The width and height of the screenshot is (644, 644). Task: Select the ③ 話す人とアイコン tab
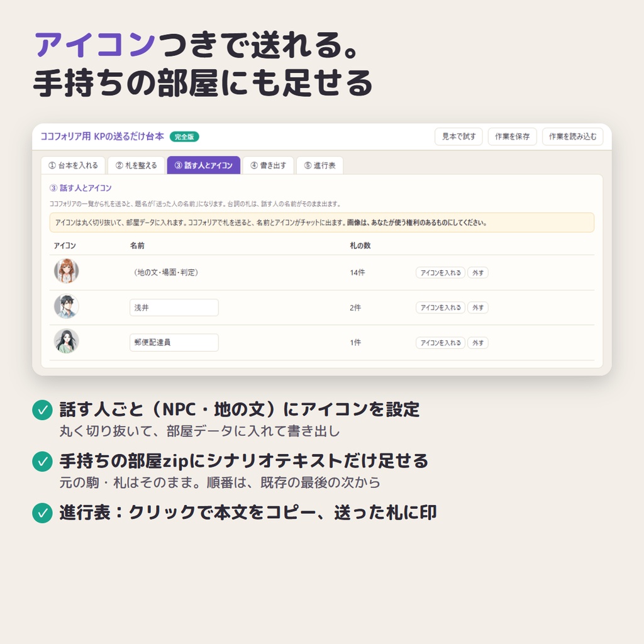[x=204, y=165]
